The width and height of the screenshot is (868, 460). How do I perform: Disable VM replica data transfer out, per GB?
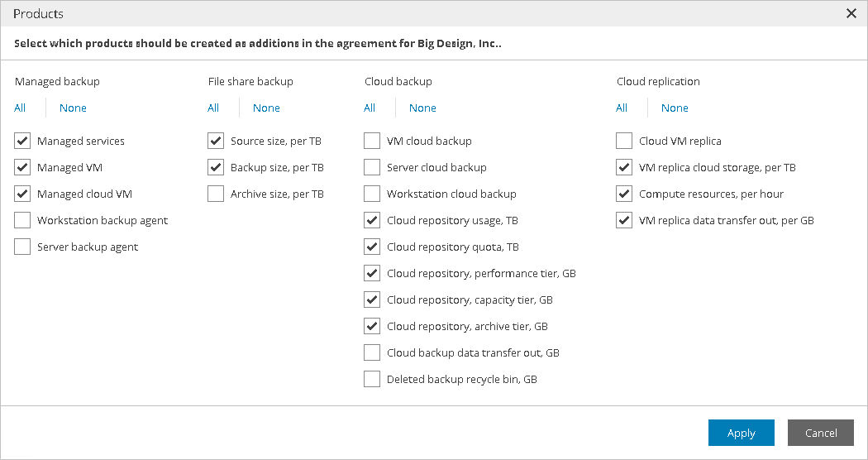[x=624, y=220]
